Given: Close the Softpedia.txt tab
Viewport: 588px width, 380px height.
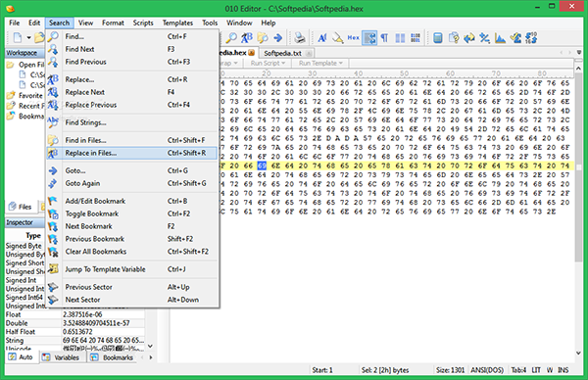Looking at the screenshot, I should 309,53.
